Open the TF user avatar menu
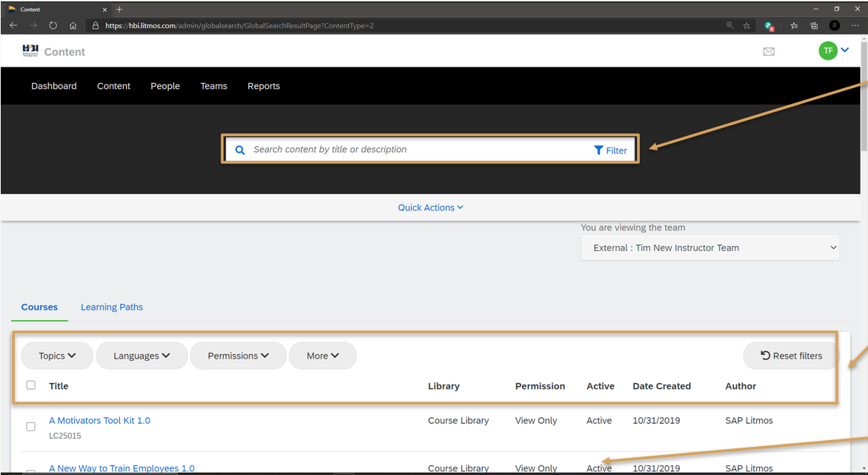Image resolution: width=868 pixels, height=475 pixels. (x=828, y=51)
